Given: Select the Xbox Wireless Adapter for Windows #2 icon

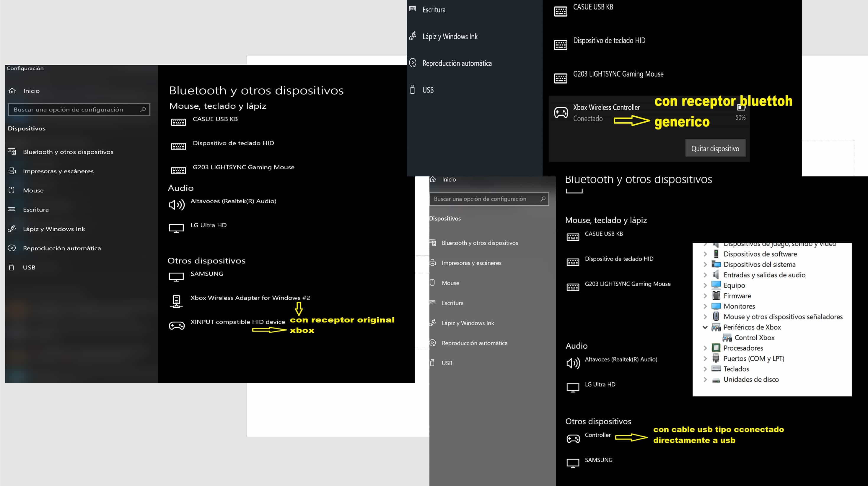Looking at the screenshot, I should (176, 302).
